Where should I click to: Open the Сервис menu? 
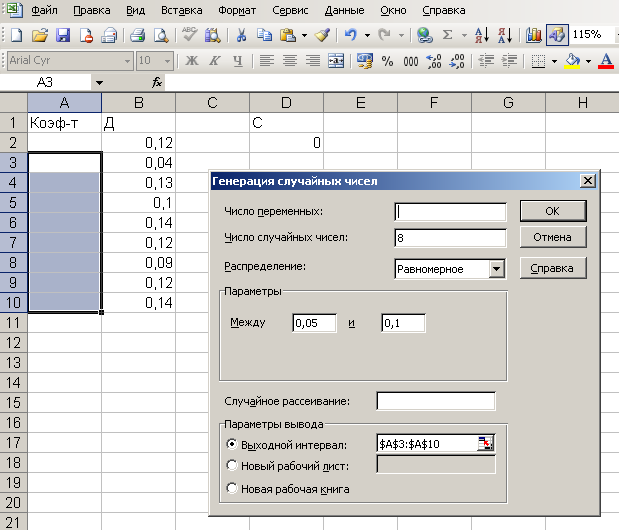point(290,10)
